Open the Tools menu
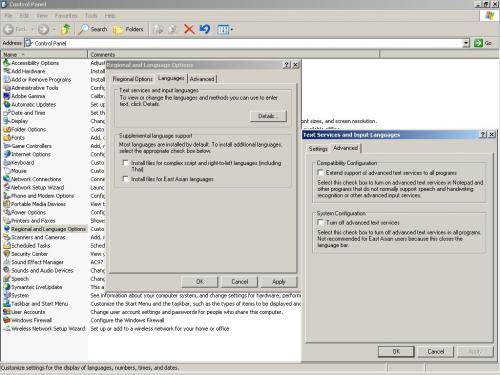The width and height of the screenshot is (500, 375). point(91,16)
